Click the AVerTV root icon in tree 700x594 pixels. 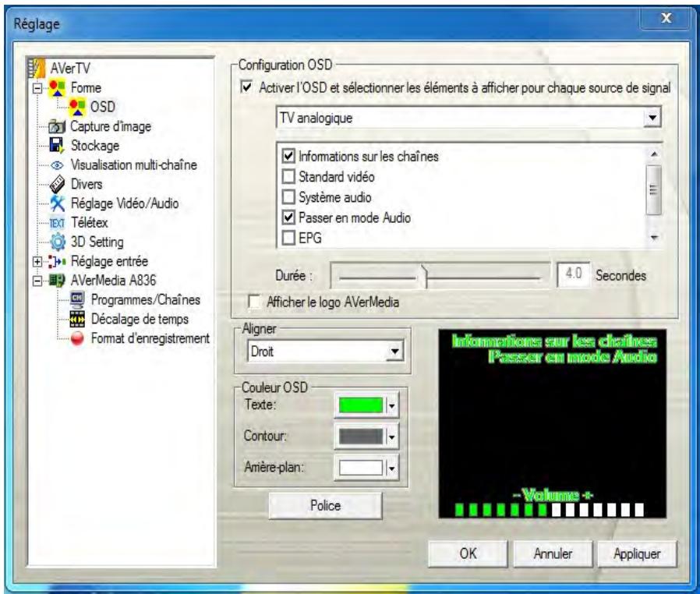tap(37, 68)
